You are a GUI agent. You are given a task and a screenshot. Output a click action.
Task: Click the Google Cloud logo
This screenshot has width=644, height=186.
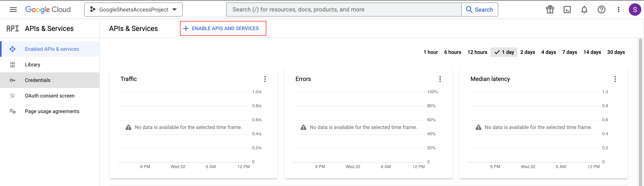48,10
